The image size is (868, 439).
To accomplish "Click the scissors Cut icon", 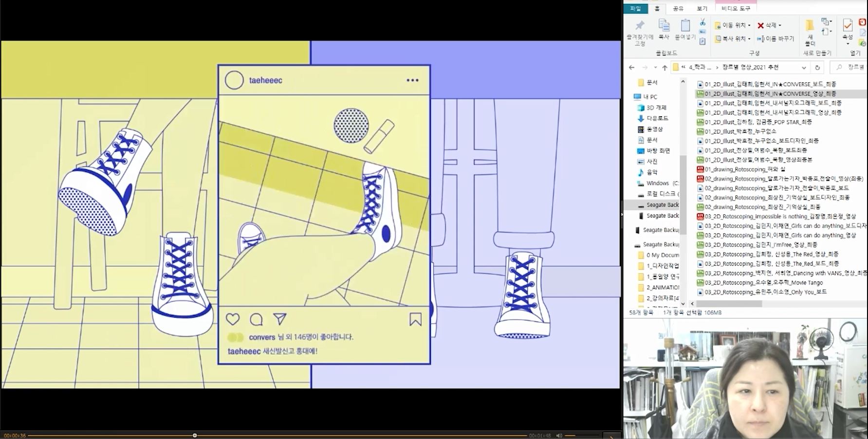I will pos(702,22).
